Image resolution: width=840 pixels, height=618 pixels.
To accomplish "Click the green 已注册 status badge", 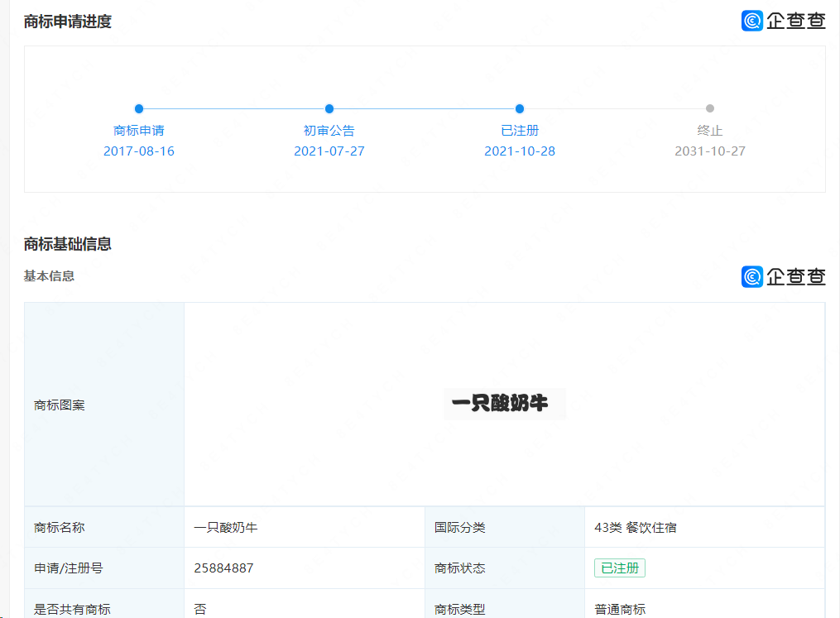I will tap(619, 568).
